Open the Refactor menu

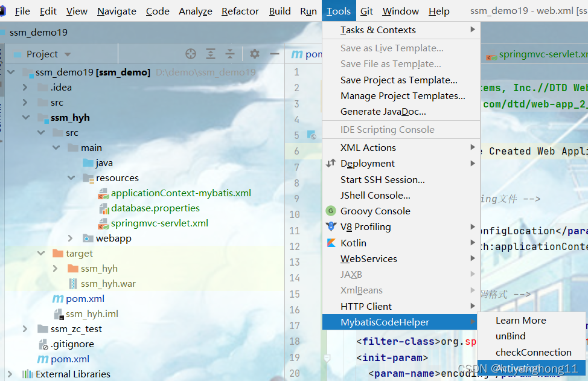(x=240, y=11)
